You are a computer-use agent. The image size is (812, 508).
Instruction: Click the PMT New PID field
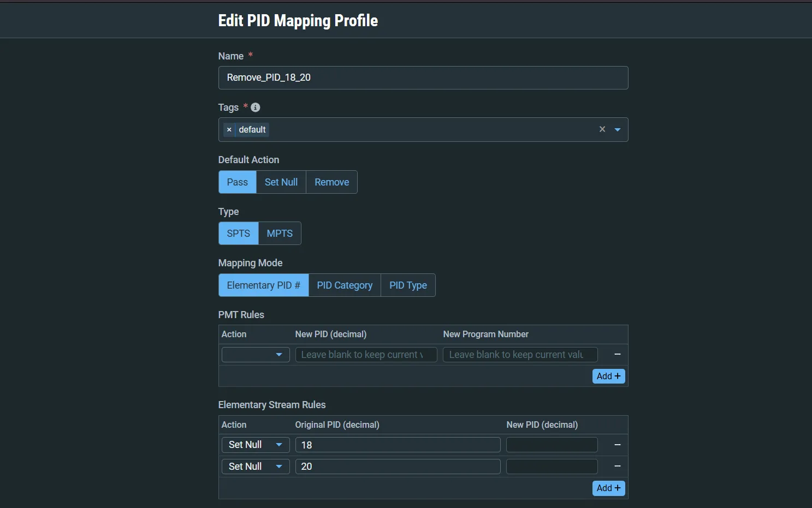(366, 355)
